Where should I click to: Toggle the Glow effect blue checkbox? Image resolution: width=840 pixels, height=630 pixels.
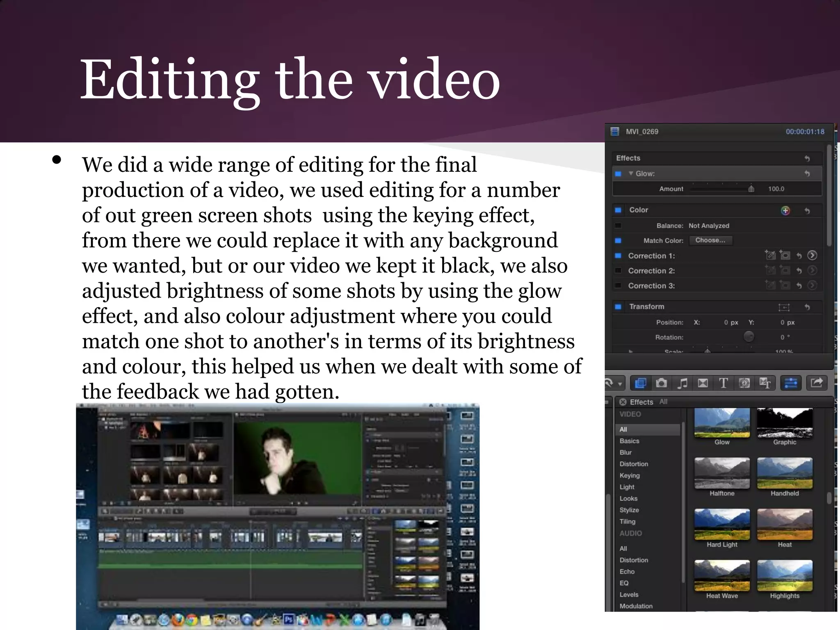click(x=618, y=174)
